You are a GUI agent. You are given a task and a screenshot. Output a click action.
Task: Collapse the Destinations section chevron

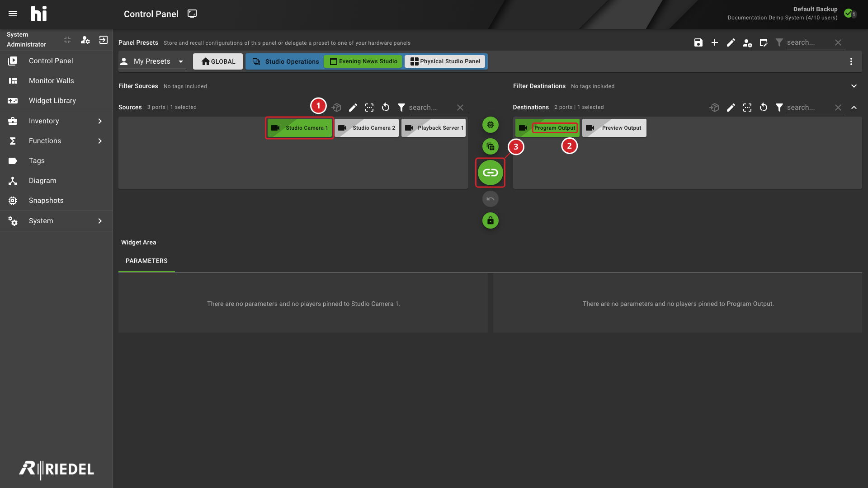pos(854,108)
